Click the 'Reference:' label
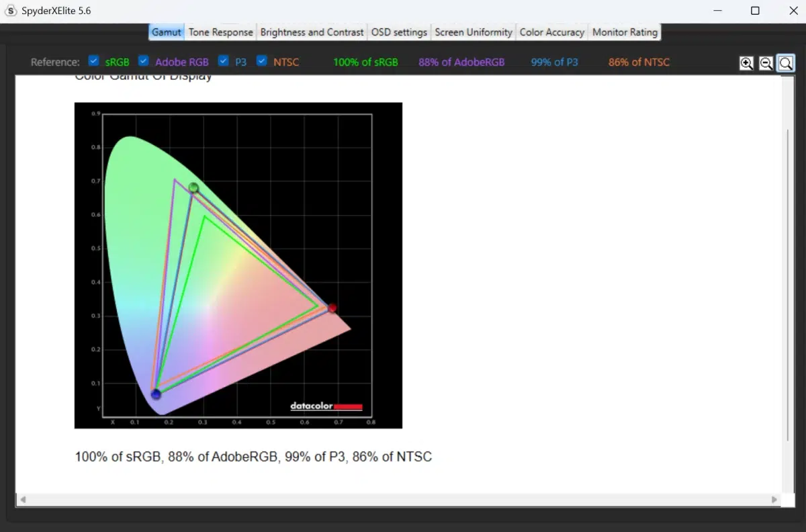 (55, 62)
